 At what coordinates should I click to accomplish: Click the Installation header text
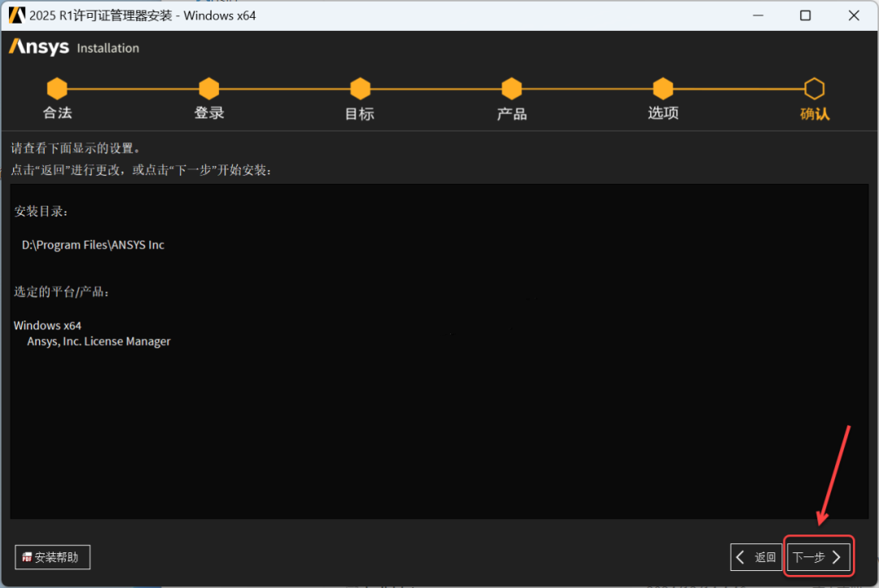pyautogui.click(x=107, y=48)
